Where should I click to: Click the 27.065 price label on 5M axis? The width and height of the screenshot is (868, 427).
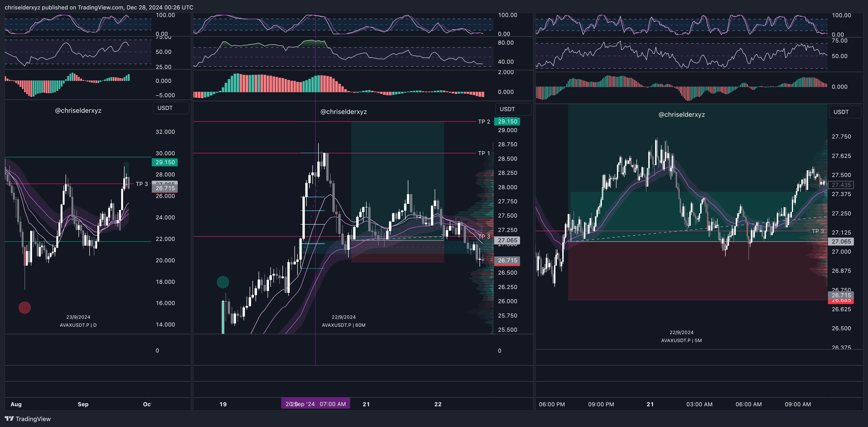click(841, 242)
